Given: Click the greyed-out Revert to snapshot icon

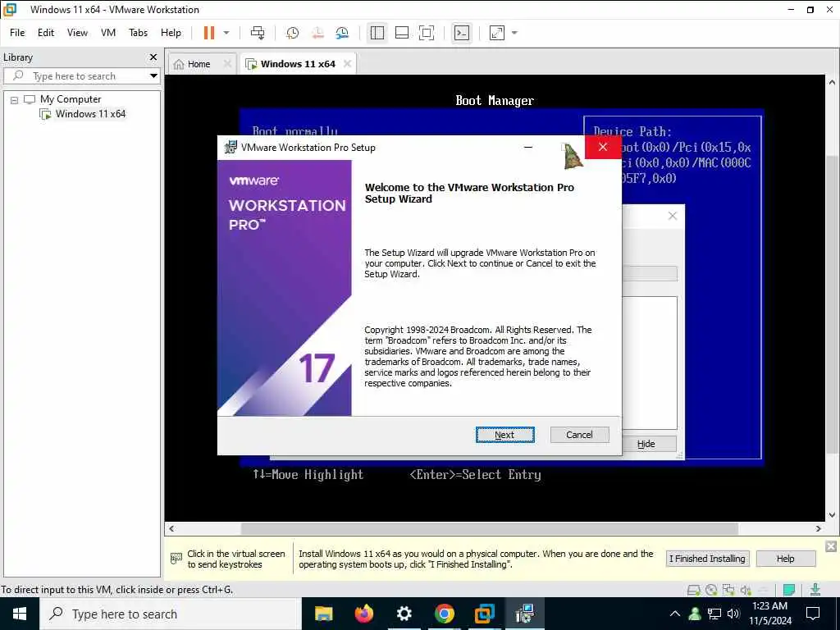Looking at the screenshot, I should tap(317, 33).
